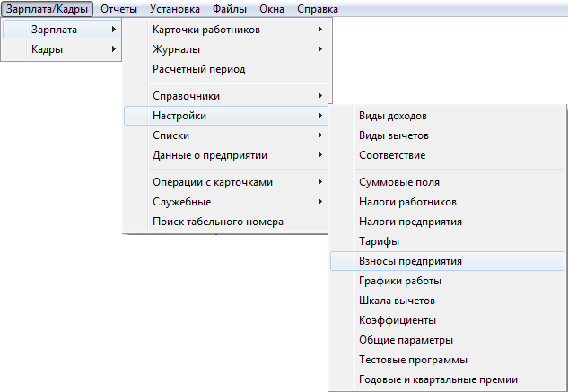Expand the Справочники submenu
This screenshot has height=392, width=568.
click(x=227, y=96)
